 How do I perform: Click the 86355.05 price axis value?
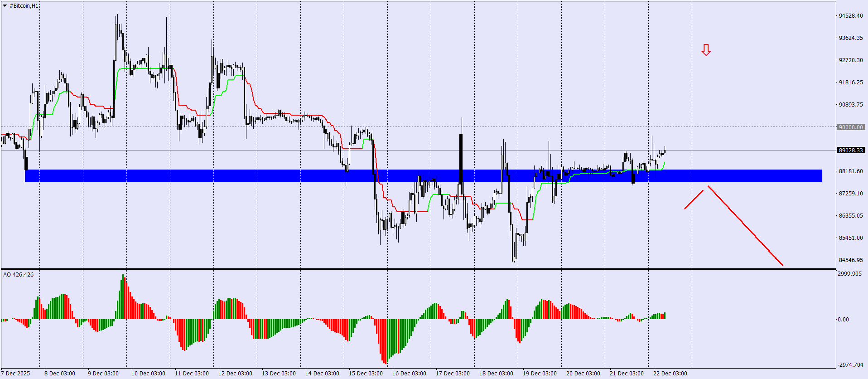point(851,216)
